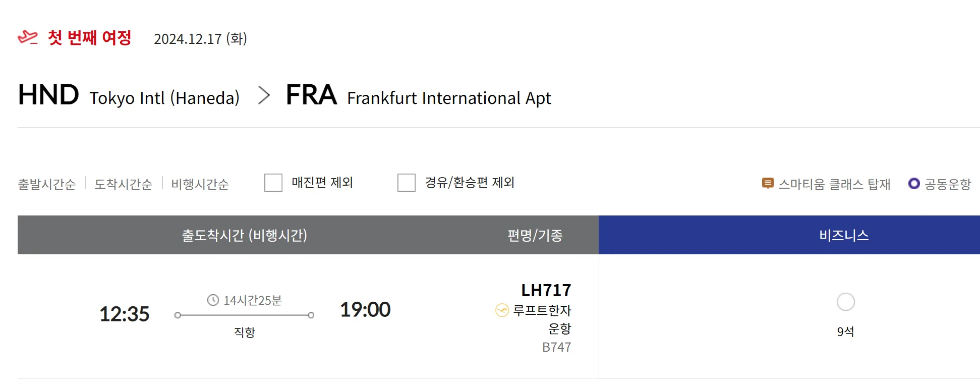Click the orange Smartium class legend icon
This screenshot has width=980, height=384.
[x=767, y=184]
